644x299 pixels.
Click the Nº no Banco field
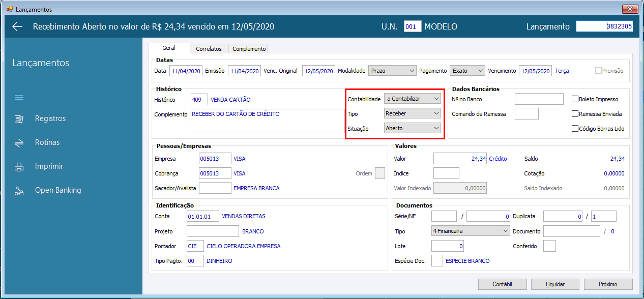(x=539, y=99)
